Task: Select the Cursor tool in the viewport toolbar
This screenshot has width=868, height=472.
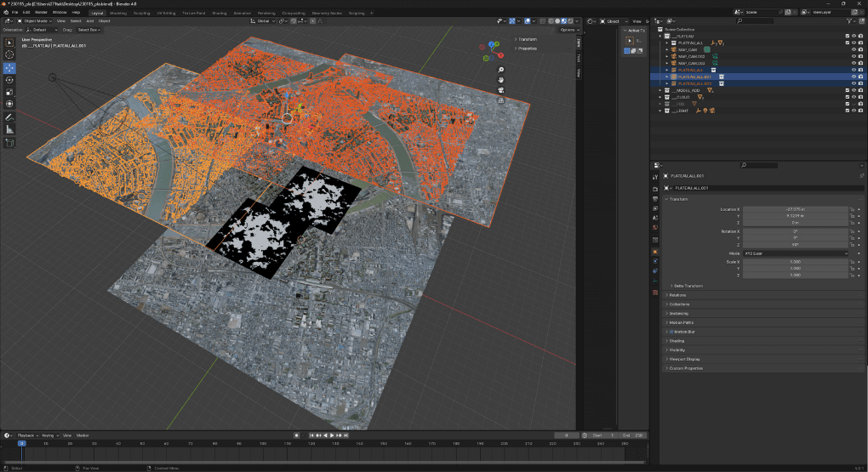Action: tap(9, 54)
